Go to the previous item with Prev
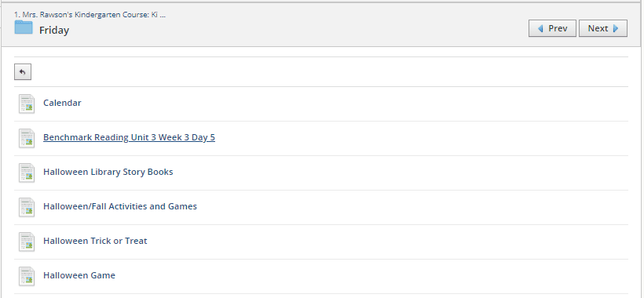644x298 pixels. [x=552, y=28]
